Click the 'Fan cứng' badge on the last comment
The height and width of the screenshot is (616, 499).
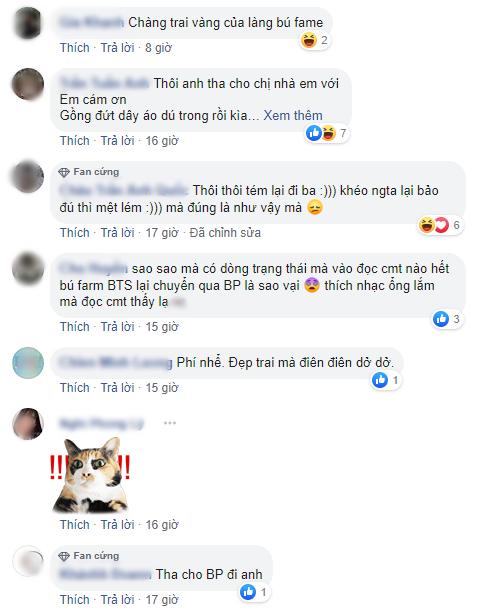pos(88,556)
